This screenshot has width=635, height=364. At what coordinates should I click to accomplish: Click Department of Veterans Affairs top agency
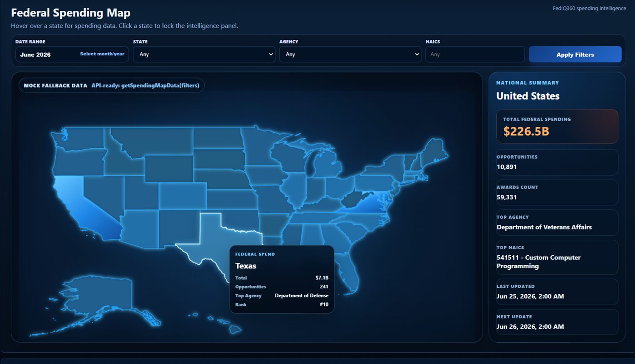click(544, 227)
